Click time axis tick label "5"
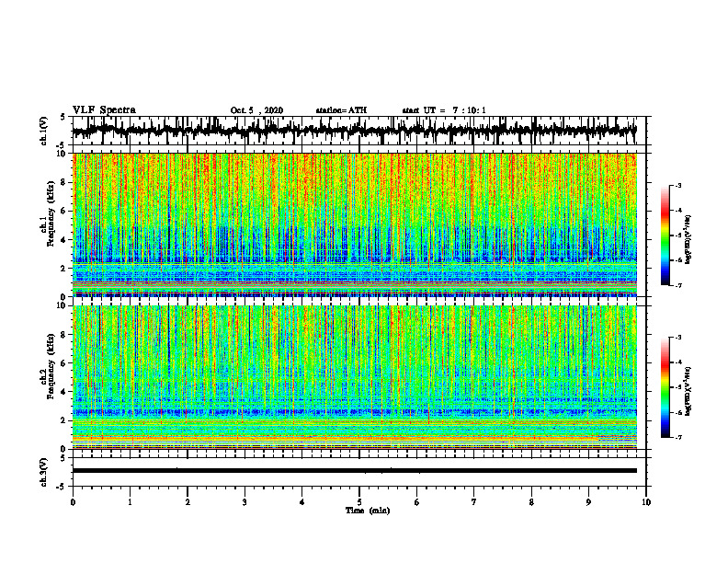The height and width of the screenshot is (563, 728). coord(359,502)
